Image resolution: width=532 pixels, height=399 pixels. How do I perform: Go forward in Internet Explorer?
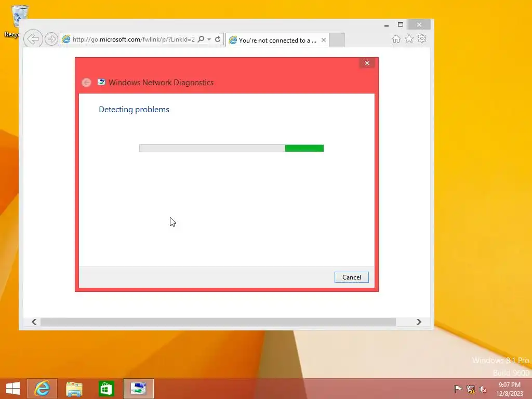51,39
